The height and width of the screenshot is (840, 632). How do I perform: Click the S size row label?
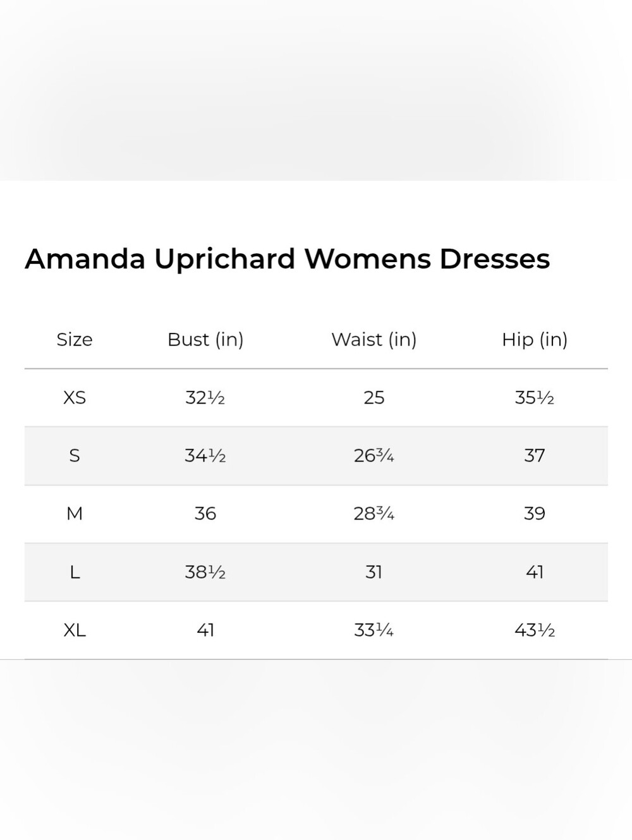pyautogui.click(x=75, y=455)
